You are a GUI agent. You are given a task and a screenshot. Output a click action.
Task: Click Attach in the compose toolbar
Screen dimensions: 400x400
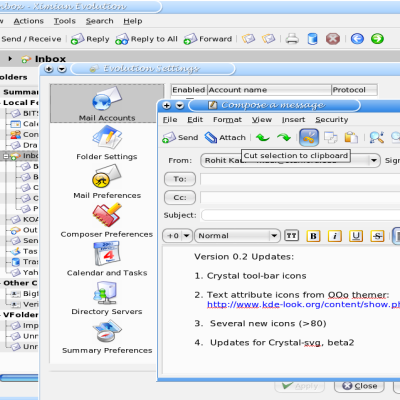click(225, 137)
